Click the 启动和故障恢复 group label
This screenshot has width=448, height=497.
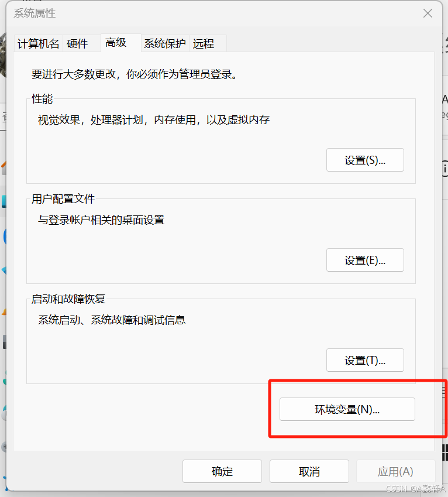pyautogui.click(x=68, y=299)
